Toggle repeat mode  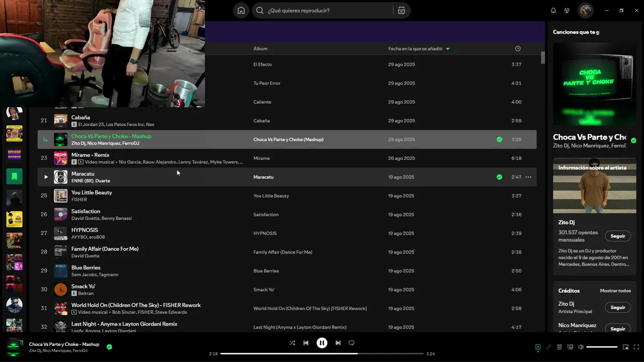[x=352, y=343]
